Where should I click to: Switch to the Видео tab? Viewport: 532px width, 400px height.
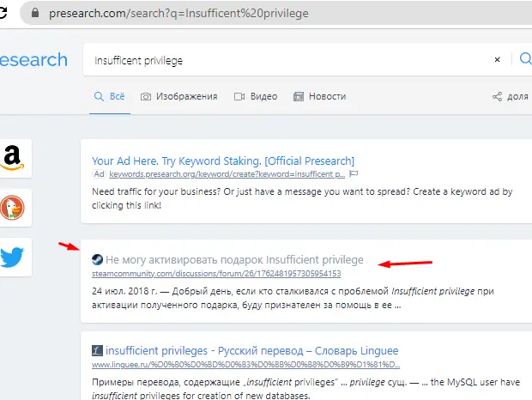[256, 96]
